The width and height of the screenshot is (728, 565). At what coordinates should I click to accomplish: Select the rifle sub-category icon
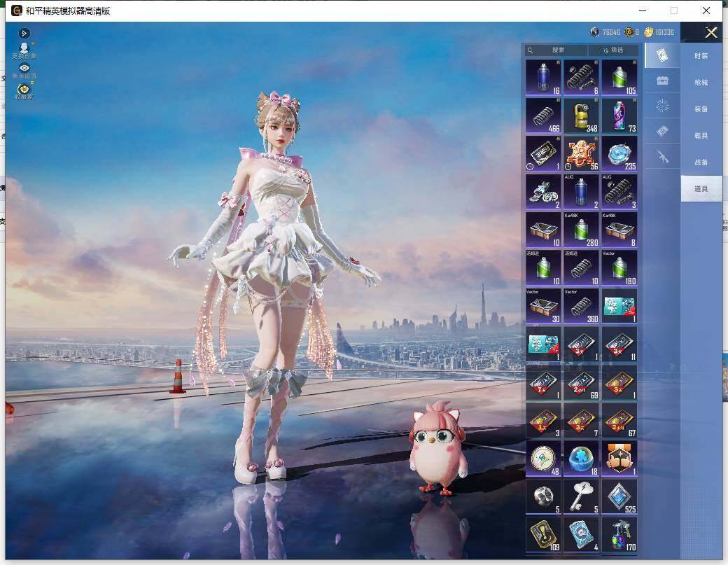tap(662, 157)
